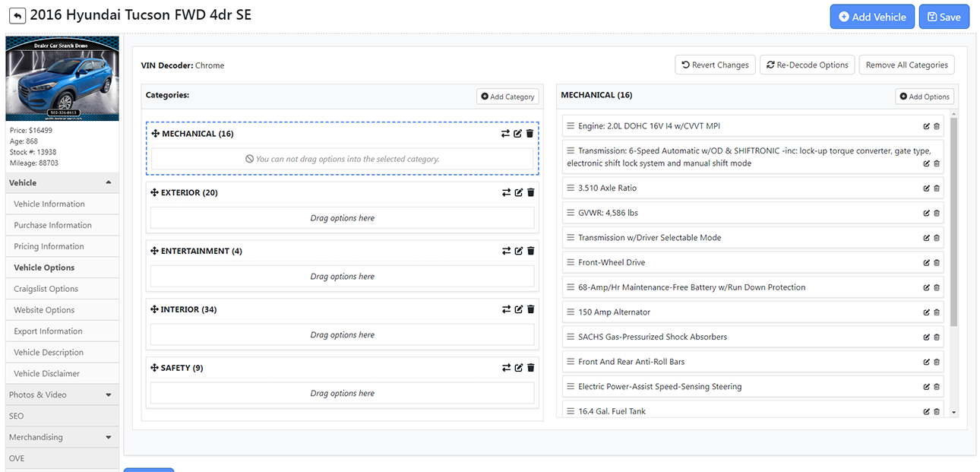Screen dimensions: 980x472
Task: Edit the EXTERIOR category name
Action: coord(518,192)
